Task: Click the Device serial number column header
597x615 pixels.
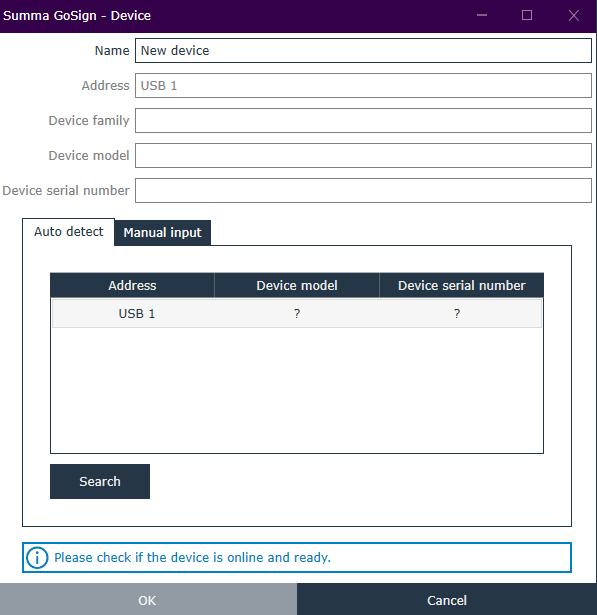Action: pos(462,286)
